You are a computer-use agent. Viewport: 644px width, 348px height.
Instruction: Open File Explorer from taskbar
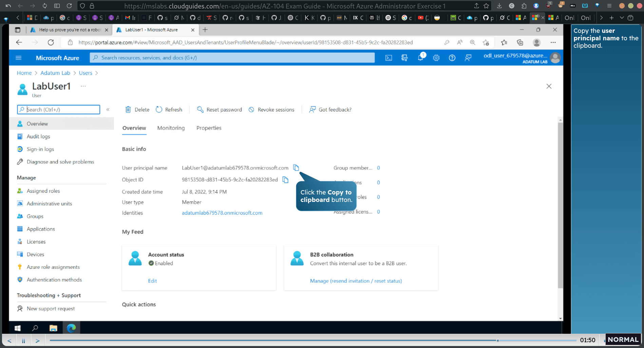tap(53, 328)
